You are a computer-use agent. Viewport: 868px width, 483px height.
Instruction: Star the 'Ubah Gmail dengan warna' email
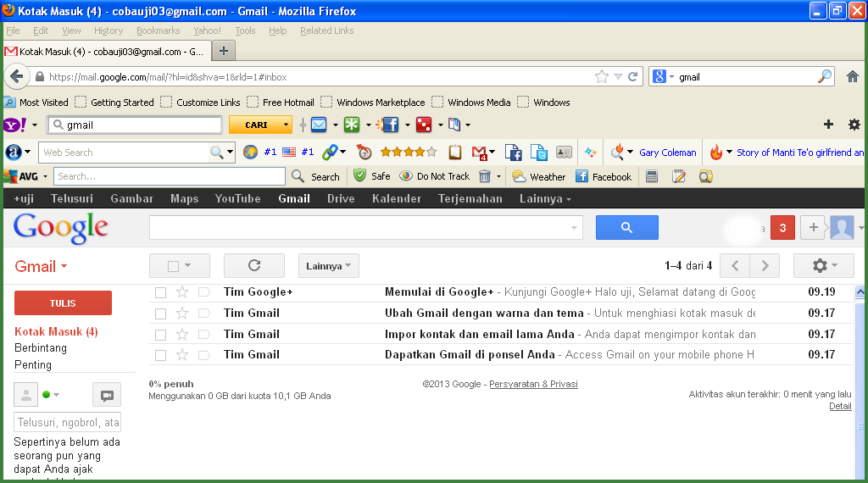point(182,314)
